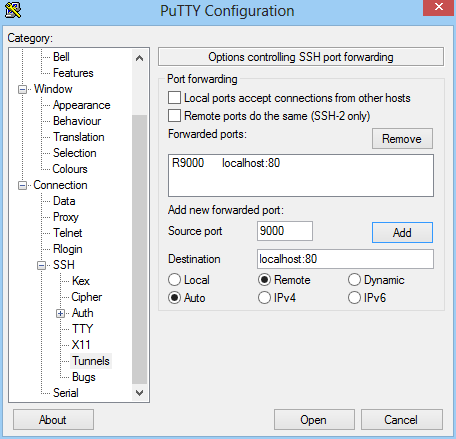Select the R9000 localhost:80 forwarded port entry

[301, 163]
